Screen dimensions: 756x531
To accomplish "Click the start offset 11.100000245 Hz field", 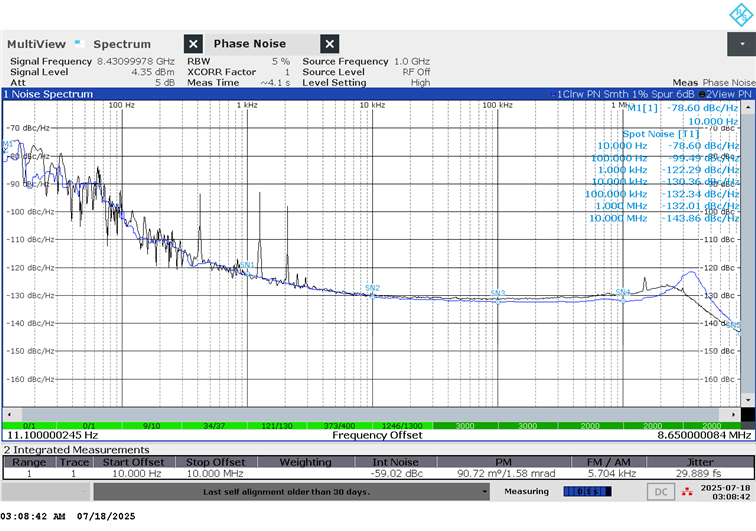I will pyautogui.click(x=53, y=435).
